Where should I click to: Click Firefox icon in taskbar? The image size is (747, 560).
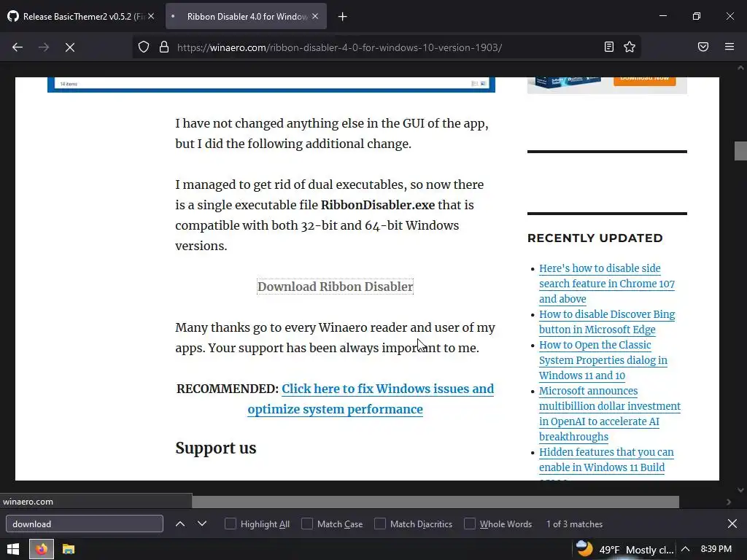(x=42, y=549)
